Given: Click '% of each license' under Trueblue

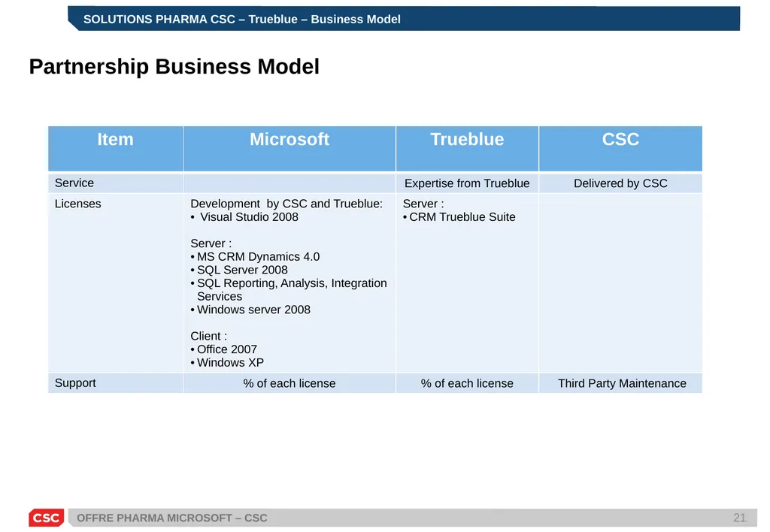Looking at the screenshot, I should point(467,383).
